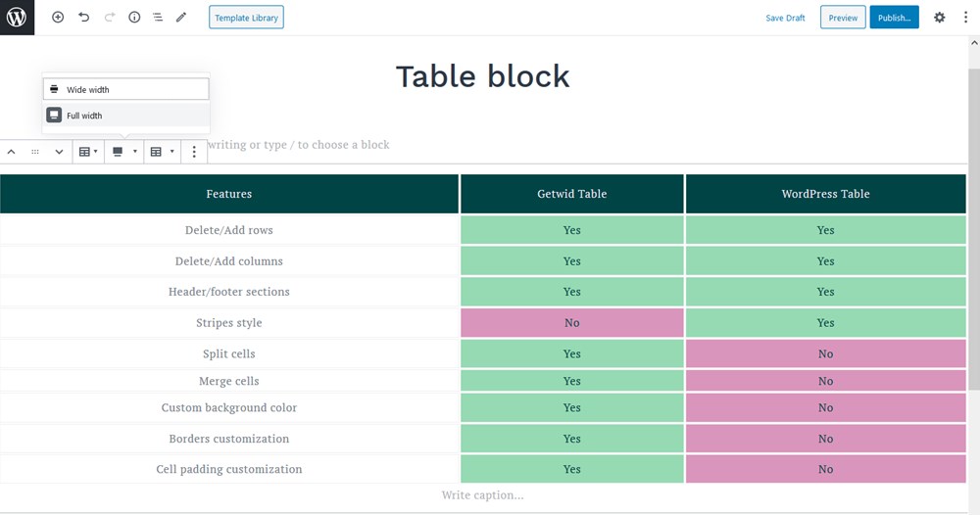
Task: Click the start writing placeholder paragraph
Action: 299,145
